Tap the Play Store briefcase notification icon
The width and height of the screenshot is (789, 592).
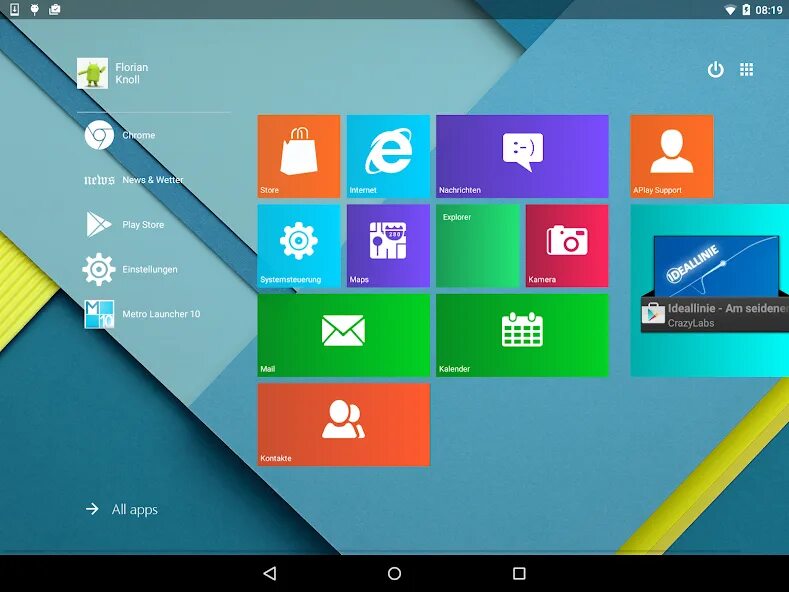click(x=54, y=9)
